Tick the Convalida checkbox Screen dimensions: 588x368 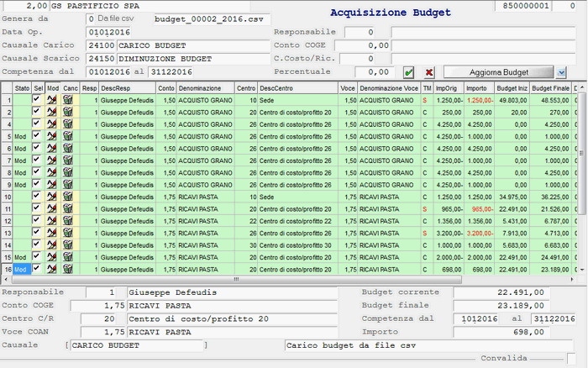point(571,359)
